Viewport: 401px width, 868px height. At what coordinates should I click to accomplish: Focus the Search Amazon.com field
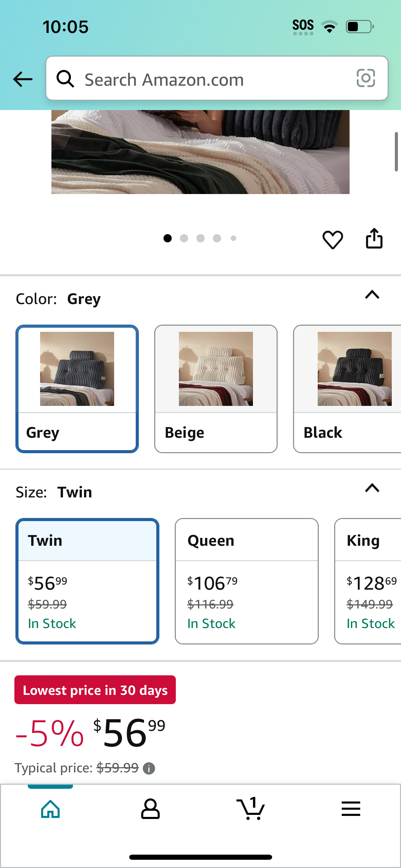tap(217, 78)
